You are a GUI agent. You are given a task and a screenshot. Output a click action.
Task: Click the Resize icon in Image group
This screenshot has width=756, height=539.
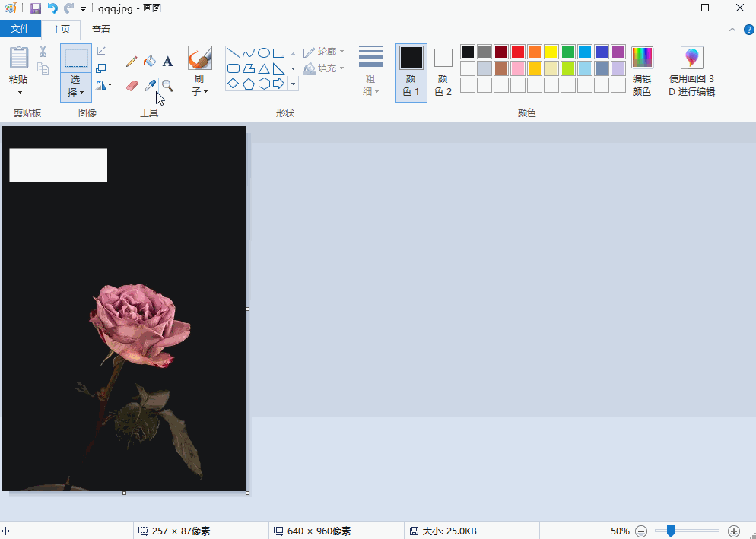pos(101,68)
